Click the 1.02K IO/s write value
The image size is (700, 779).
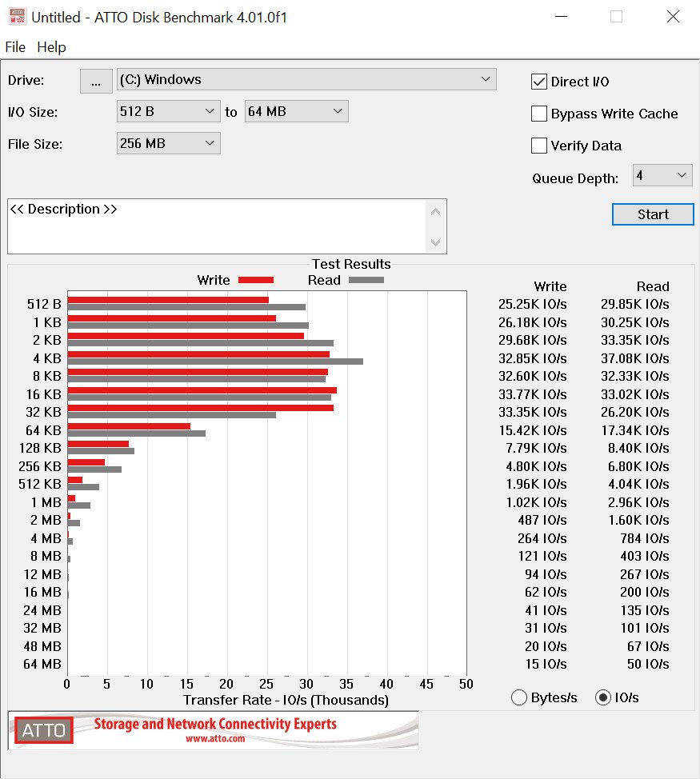click(536, 502)
